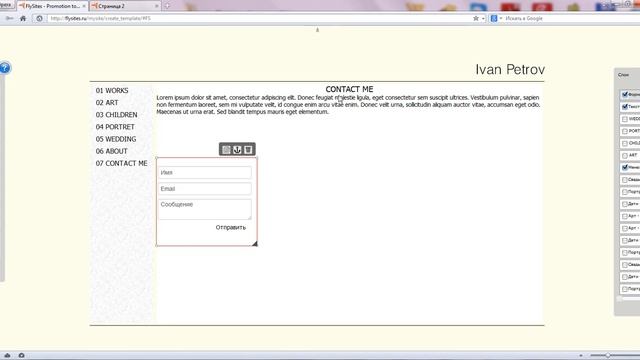Open the 02 ART menu item

tap(107, 103)
